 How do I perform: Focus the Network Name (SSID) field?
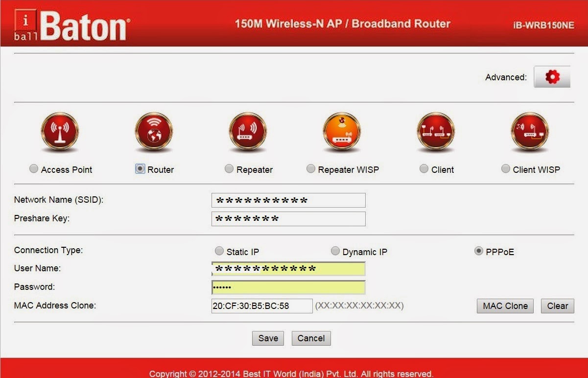[288, 200]
